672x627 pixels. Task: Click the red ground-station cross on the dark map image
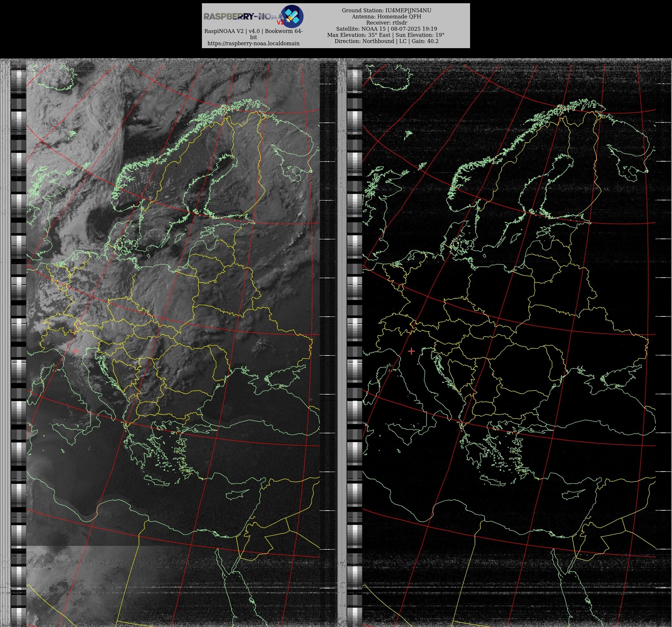(411, 351)
